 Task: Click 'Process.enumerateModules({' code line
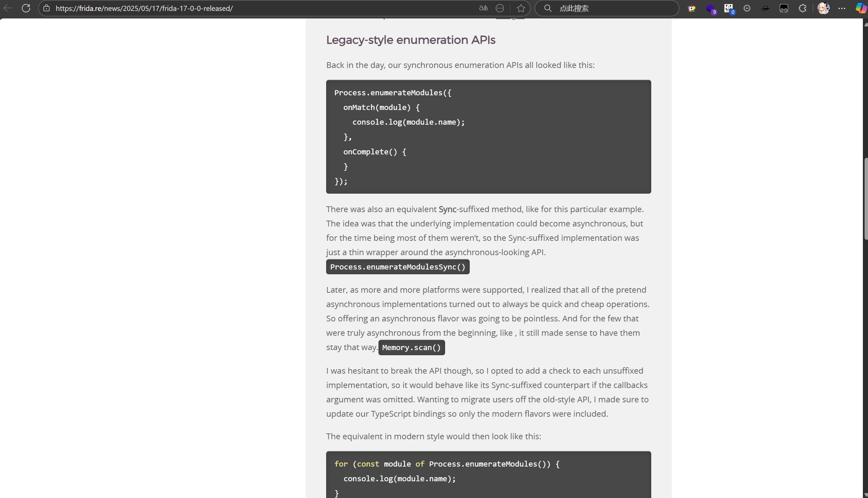click(392, 93)
